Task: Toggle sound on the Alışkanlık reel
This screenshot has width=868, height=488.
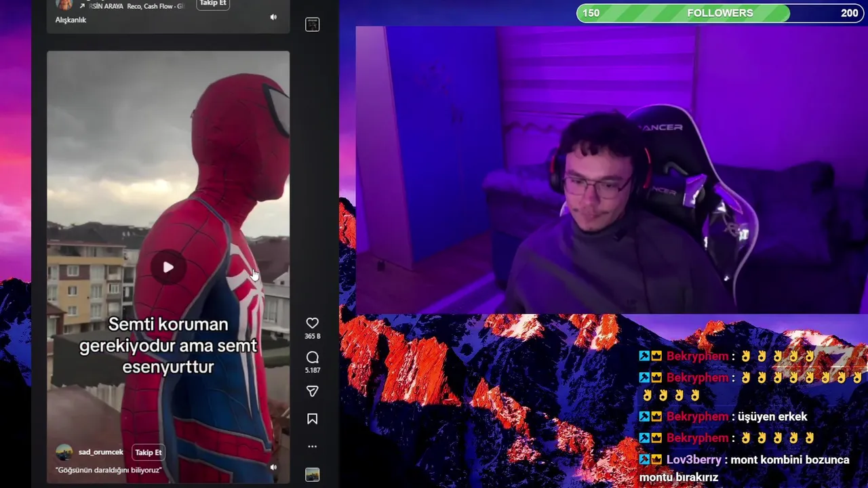Action: tap(273, 17)
